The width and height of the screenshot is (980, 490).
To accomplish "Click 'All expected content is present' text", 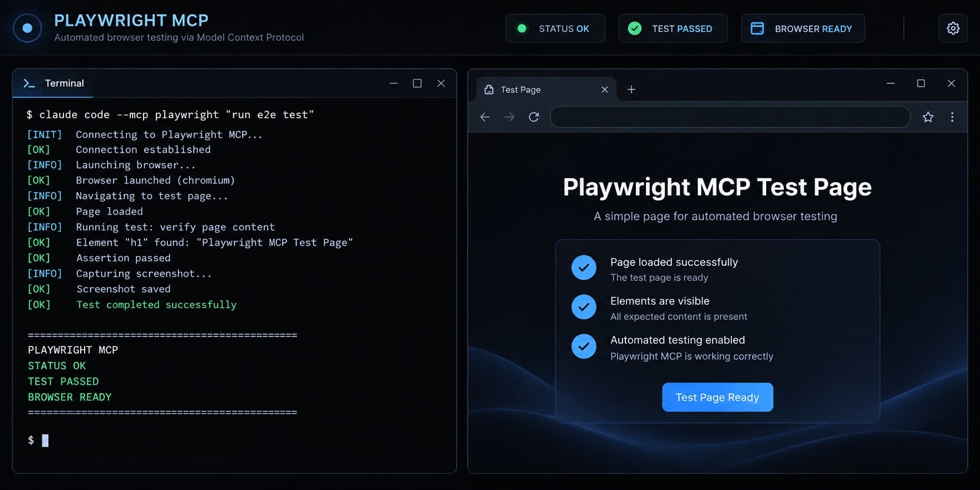I will click(x=678, y=317).
